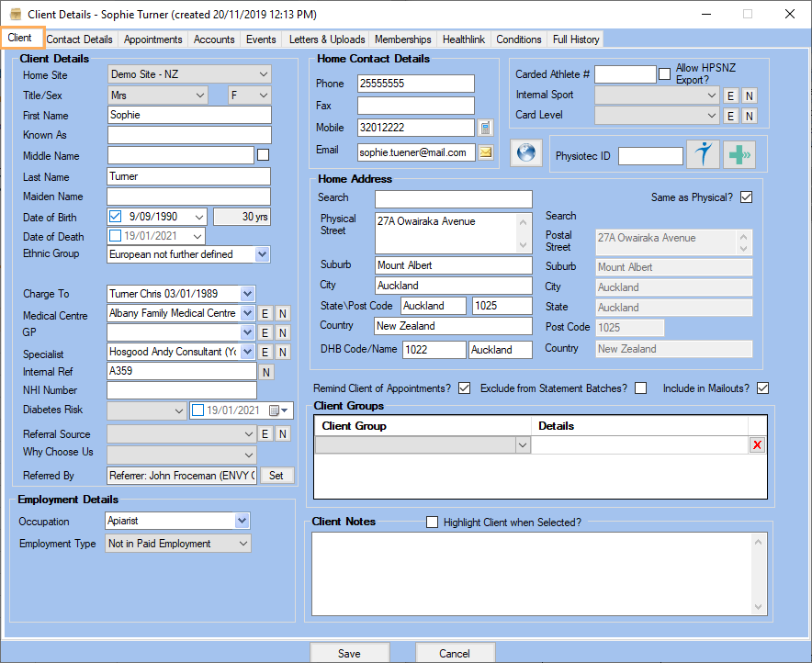This screenshot has height=663, width=812.
Task: Click the First Name field
Action: [x=189, y=115]
